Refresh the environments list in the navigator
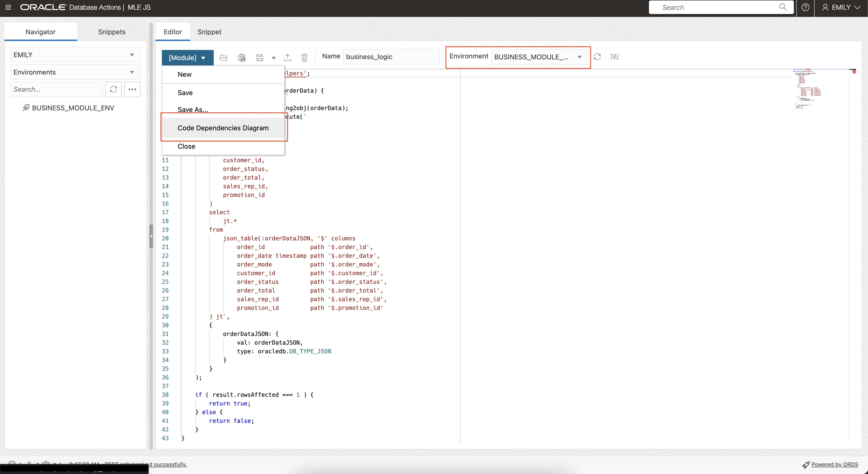The width and height of the screenshot is (868, 474). tap(114, 89)
